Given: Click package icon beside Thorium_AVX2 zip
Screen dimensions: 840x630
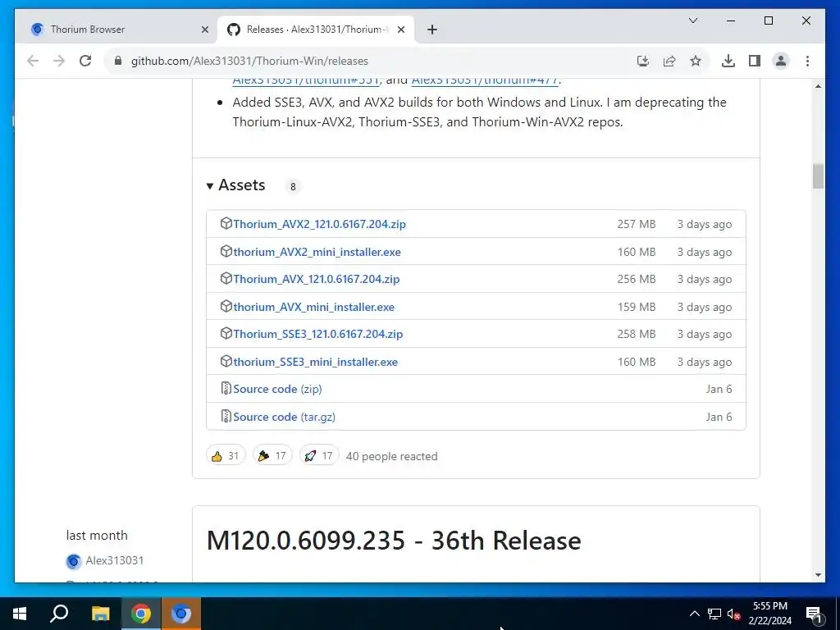Looking at the screenshot, I should pyautogui.click(x=226, y=223).
